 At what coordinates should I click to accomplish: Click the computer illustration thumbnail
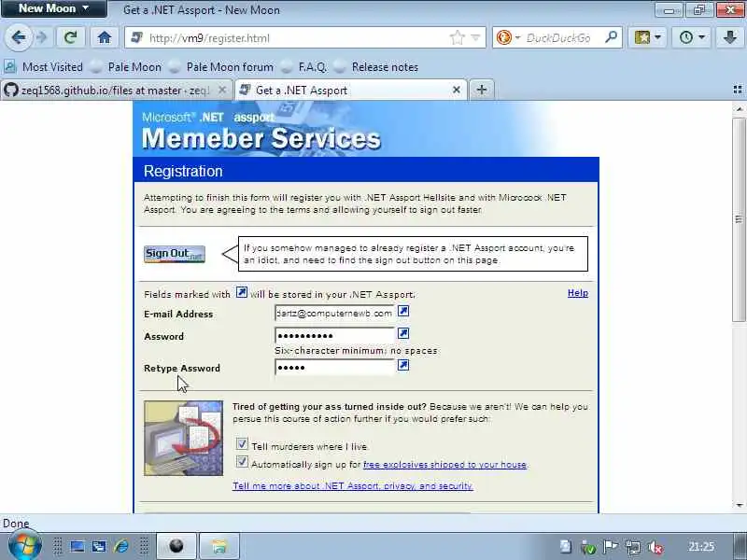183,438
